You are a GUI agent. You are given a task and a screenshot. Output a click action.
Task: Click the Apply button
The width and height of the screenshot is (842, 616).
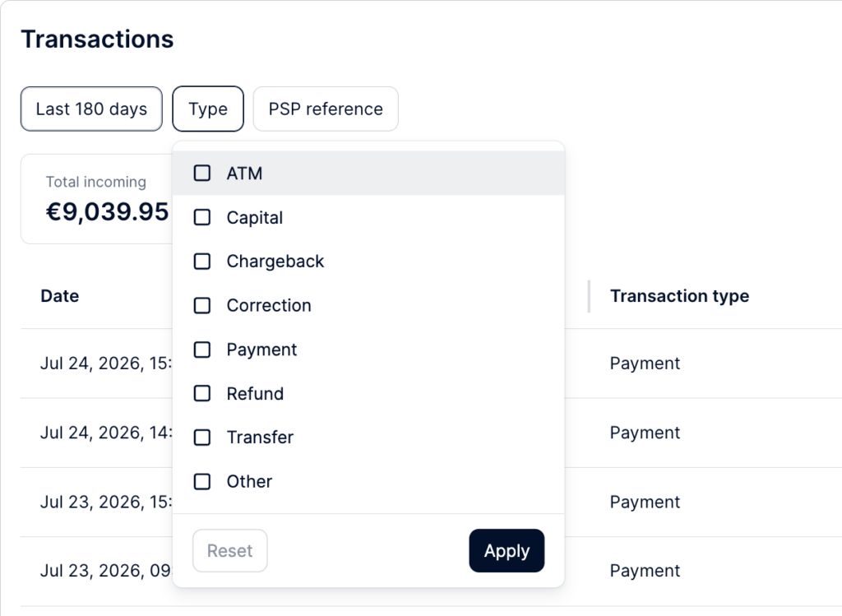tap(507, 550)
